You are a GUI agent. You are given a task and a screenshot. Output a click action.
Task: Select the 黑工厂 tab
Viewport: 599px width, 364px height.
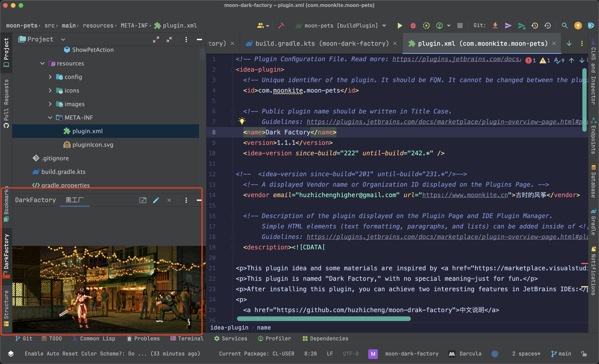coord(75,200)
